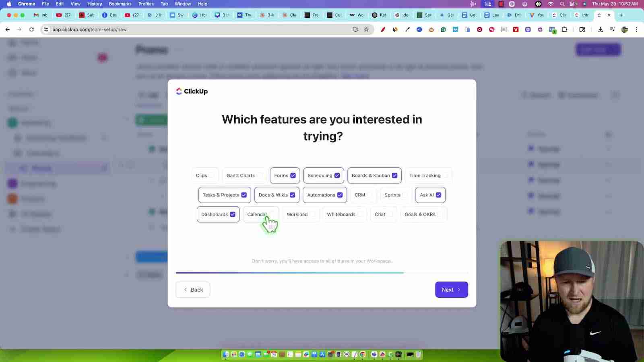Screen dimensions: 644x362
Task: Open the History menu
Action: [95, 4]
